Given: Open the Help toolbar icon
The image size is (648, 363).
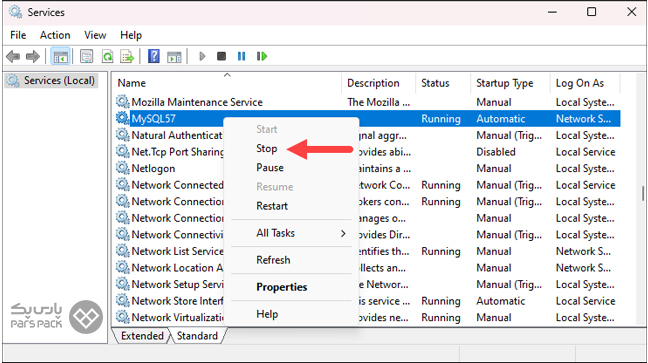Looking at the screenshot, I should (154, 56).
